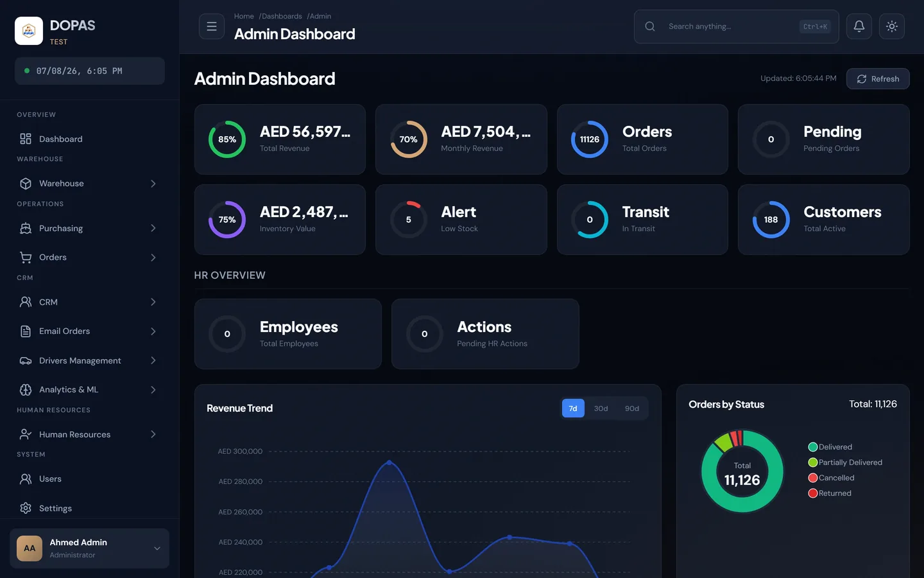Click the CRM people icon
The image size is (924, 578).
26,302
